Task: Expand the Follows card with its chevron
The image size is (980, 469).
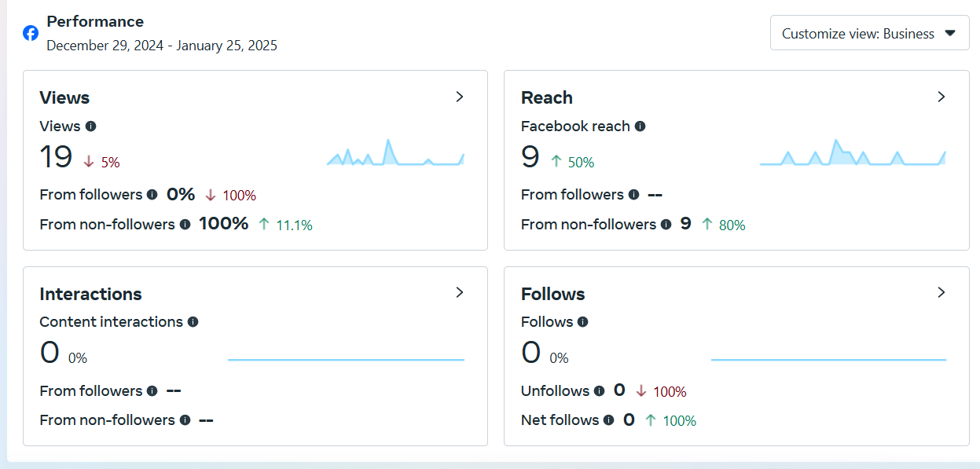Action: [941, 292]
